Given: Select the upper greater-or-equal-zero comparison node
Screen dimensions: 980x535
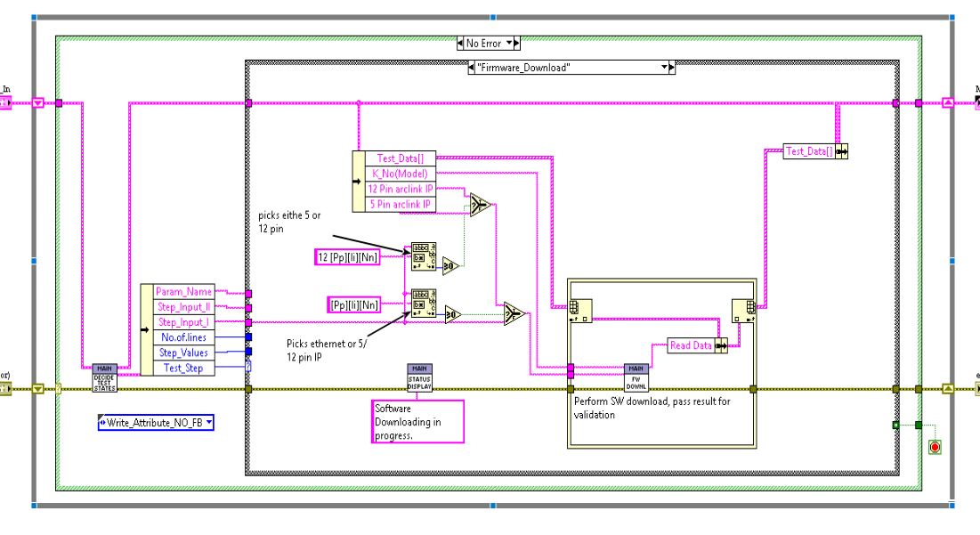Looking at the screenshot, I should coord(450,266).
